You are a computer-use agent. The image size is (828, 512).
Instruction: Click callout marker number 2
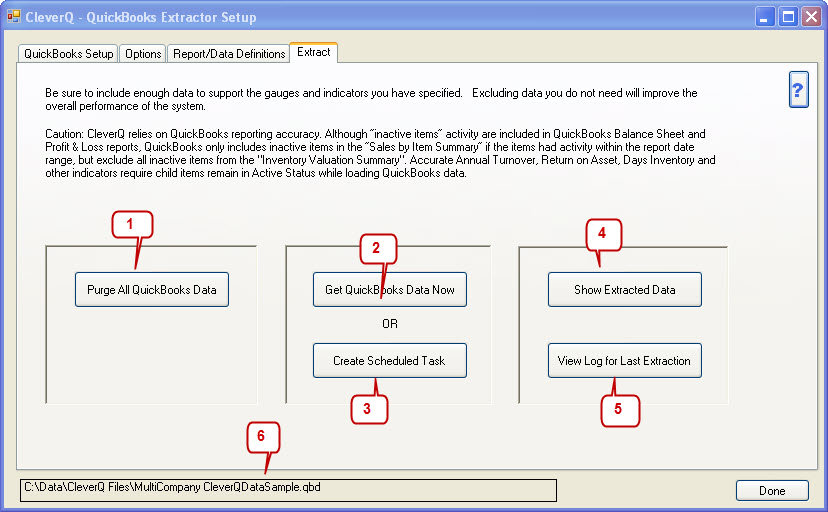pyautogui.click(x=377, y=247)
